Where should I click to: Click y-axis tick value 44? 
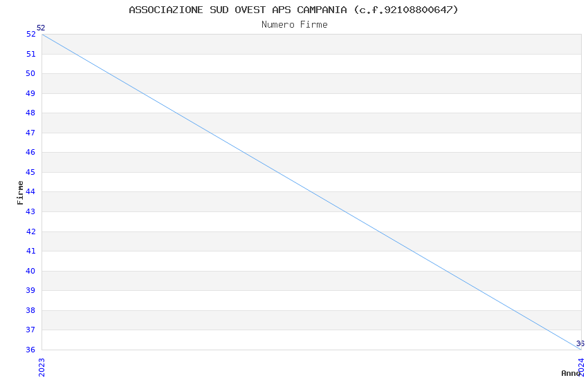pos(30,191)
